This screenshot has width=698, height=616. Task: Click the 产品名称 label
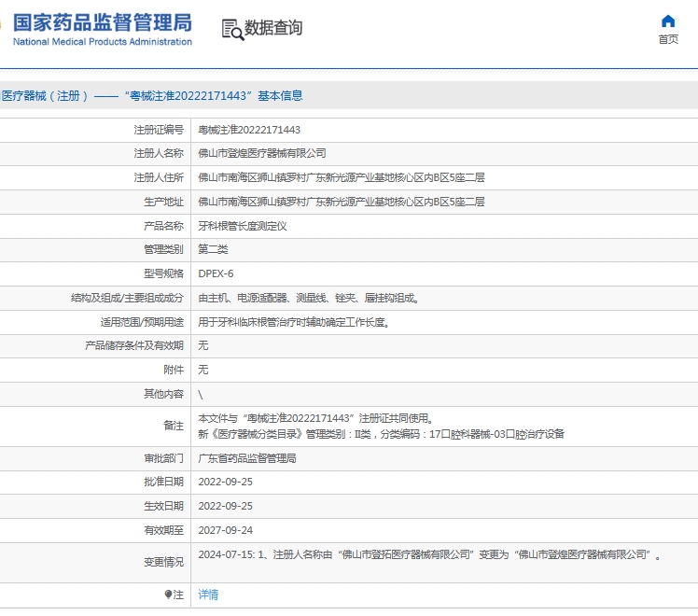[x=164, y=226]
